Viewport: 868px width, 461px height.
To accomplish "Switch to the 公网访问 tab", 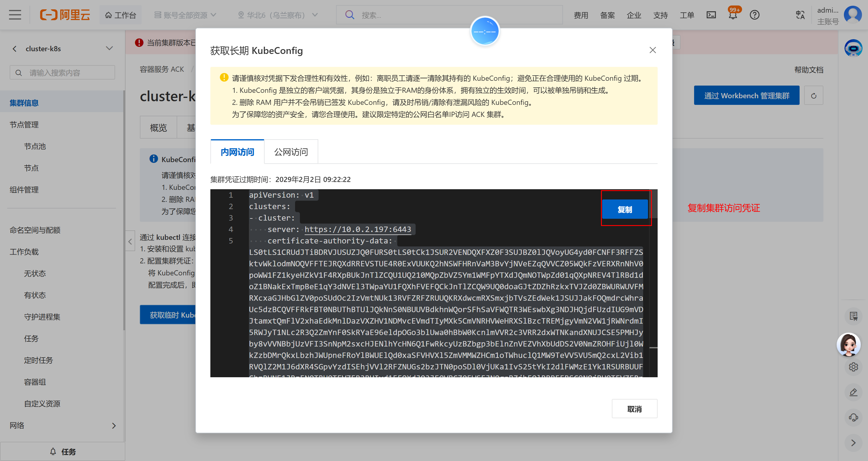I will coord(291,152).
